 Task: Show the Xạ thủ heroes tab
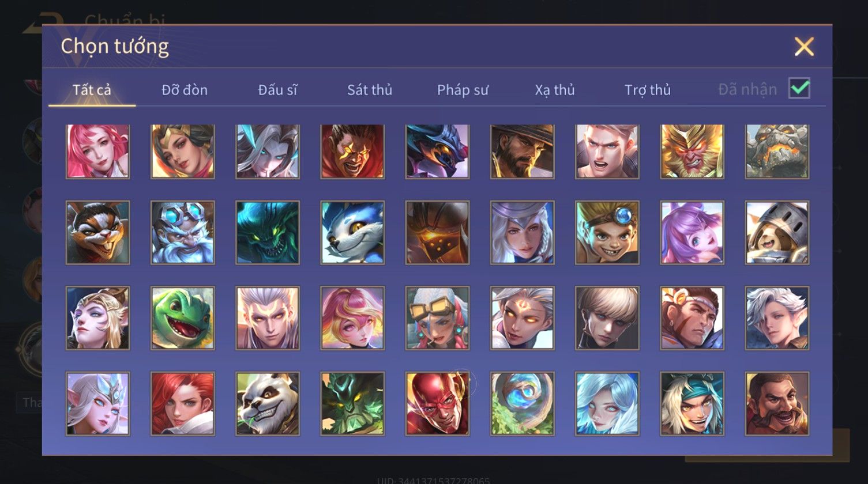point(555,90)
